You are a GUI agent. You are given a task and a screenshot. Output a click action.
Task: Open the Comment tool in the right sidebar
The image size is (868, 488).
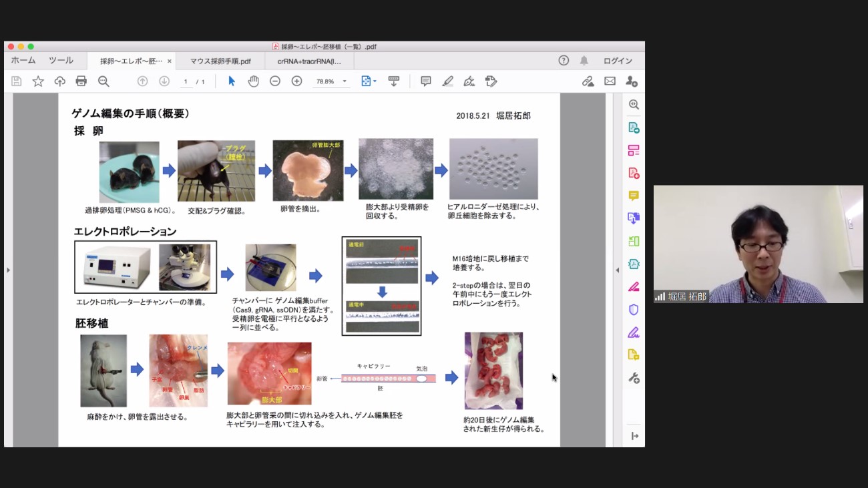[634, 196]
